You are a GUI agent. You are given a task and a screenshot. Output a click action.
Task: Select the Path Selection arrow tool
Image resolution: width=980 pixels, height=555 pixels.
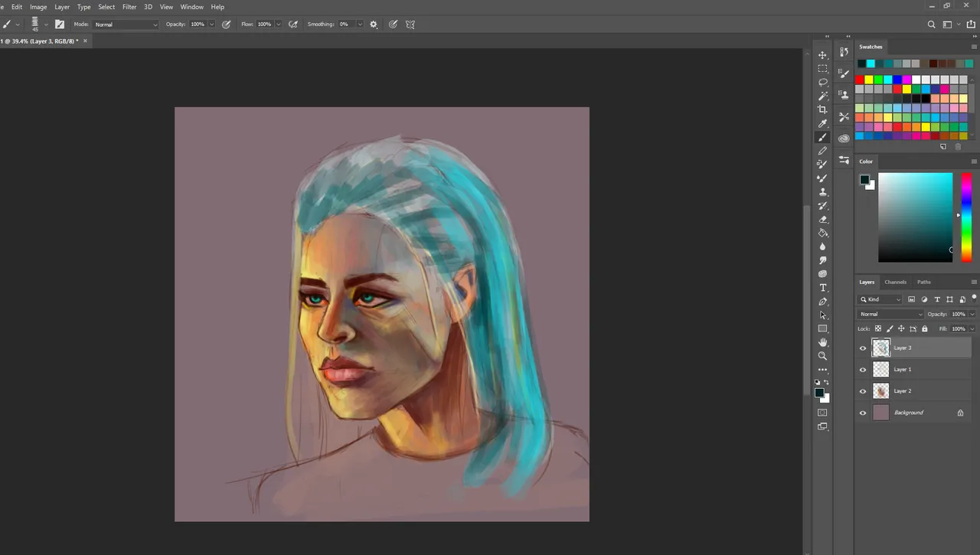[823, 315]
